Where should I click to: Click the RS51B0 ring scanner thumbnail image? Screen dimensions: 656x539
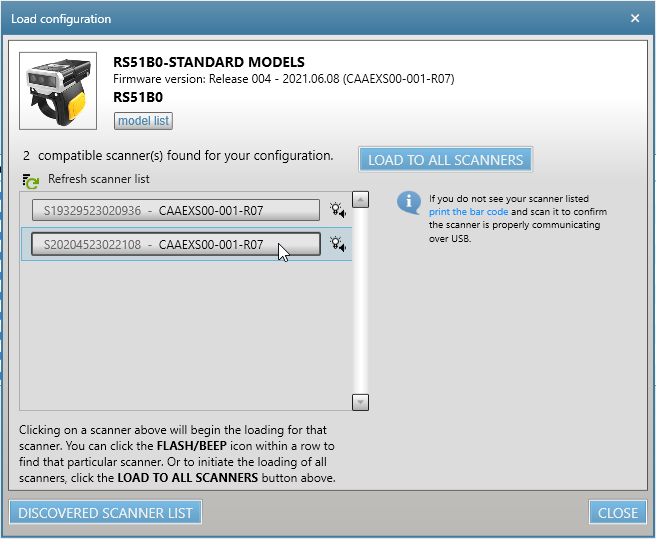tap(58, 92)
